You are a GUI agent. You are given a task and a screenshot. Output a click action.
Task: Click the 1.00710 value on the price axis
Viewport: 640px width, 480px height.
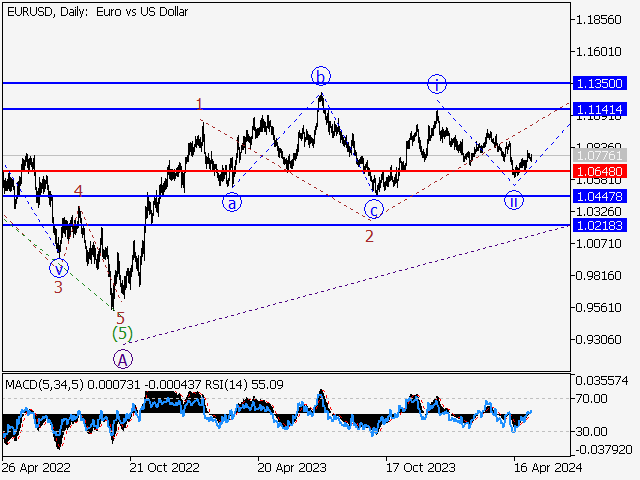coord(598,244)
